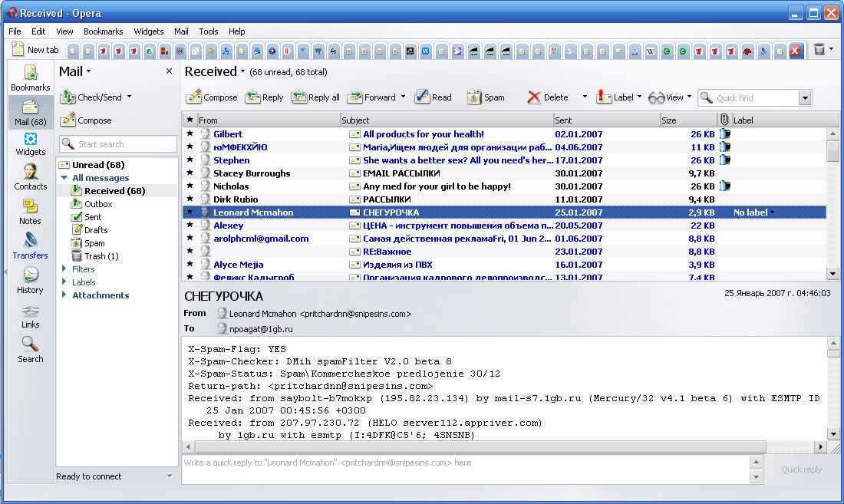Expand the Filters tree node
This screenshot has height=504, width=844.
[x=64, y=269]
